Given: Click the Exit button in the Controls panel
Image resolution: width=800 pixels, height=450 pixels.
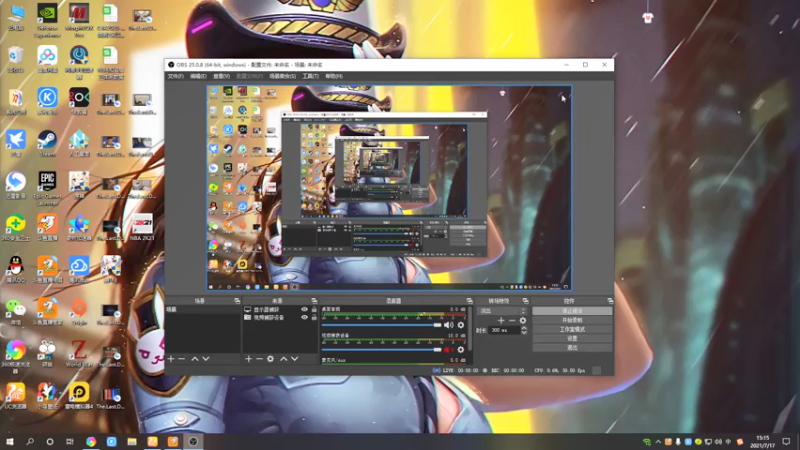Looking at the screenshot, I should pyautogui.click(x=572, y=347).
